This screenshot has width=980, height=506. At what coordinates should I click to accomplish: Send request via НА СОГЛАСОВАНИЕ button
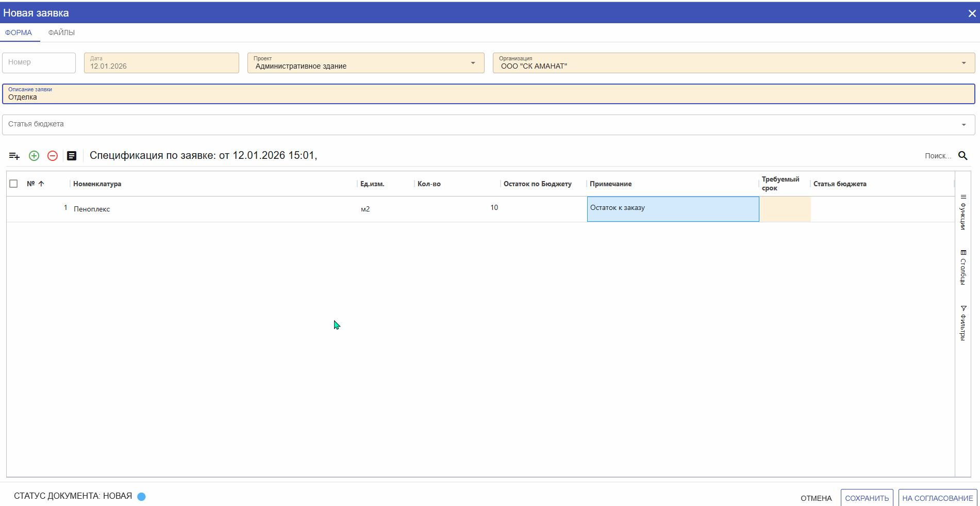coord(937,498)
